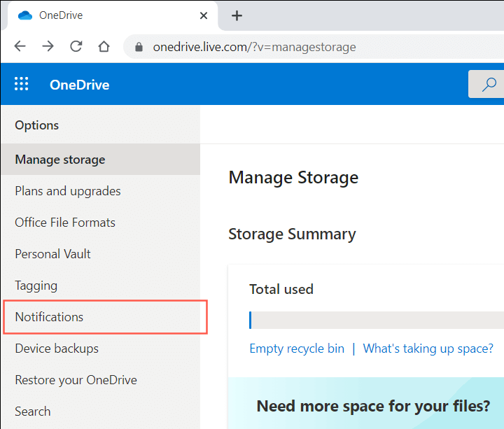The width and height of the screenshot is (504, 429).
Task: Open Device backups option
Action: point(57,349)
